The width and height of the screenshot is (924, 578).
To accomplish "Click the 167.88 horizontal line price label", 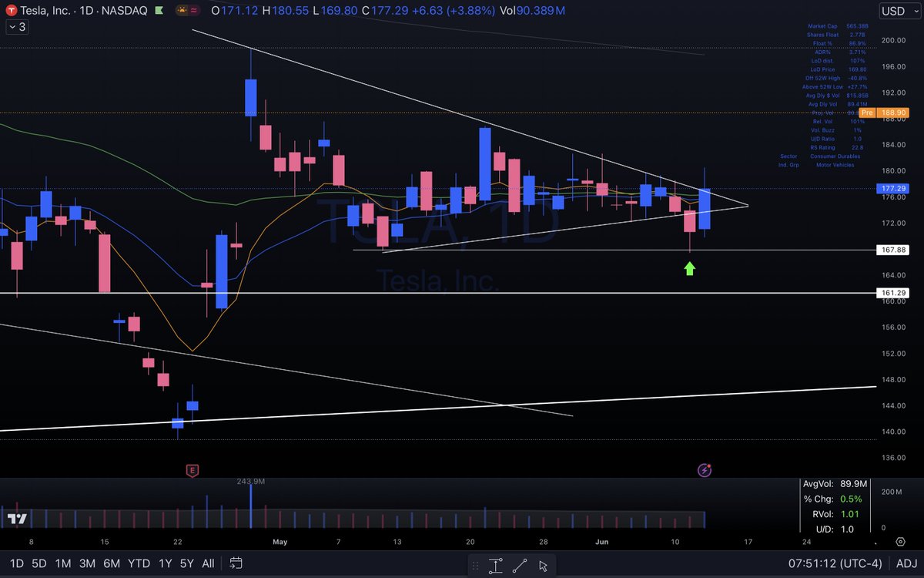I will [x=892, y=250].
